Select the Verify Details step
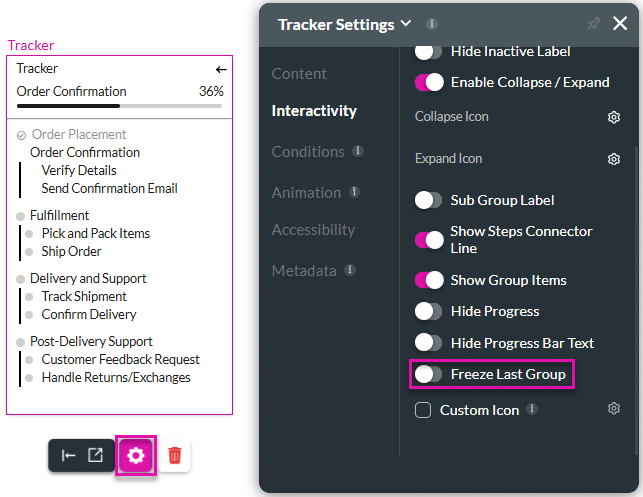Viewport: 643px width, 497px height. pos(79,171)
